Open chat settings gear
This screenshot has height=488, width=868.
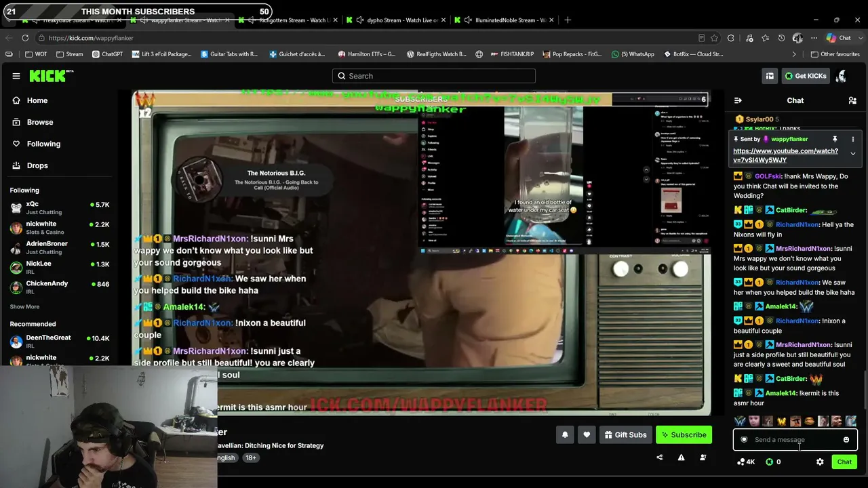coord(820,462)
